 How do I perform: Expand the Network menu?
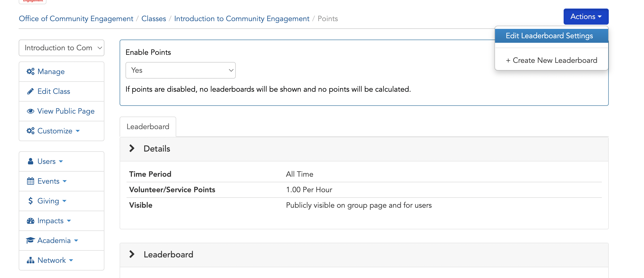(x=62, y=260)
